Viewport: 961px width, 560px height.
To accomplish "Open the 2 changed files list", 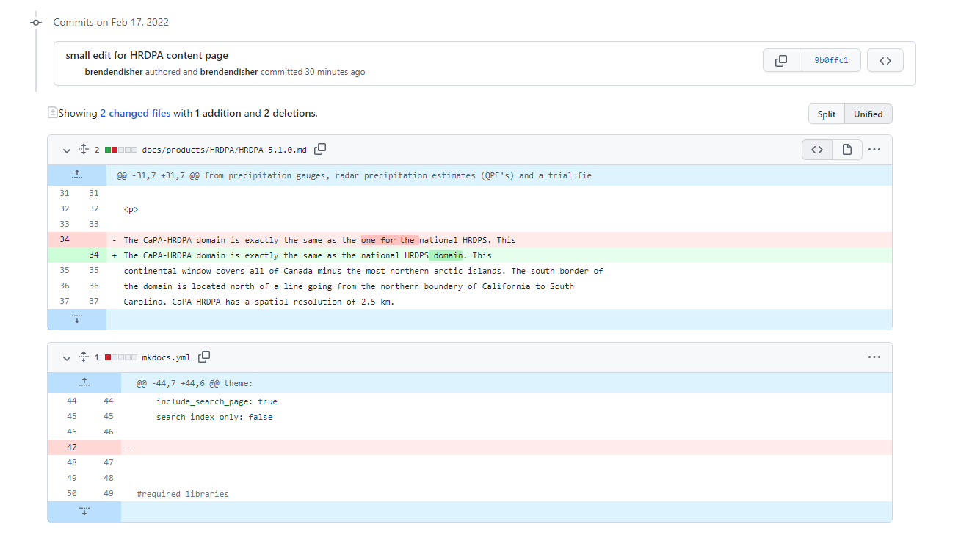I will pos(135,114).
